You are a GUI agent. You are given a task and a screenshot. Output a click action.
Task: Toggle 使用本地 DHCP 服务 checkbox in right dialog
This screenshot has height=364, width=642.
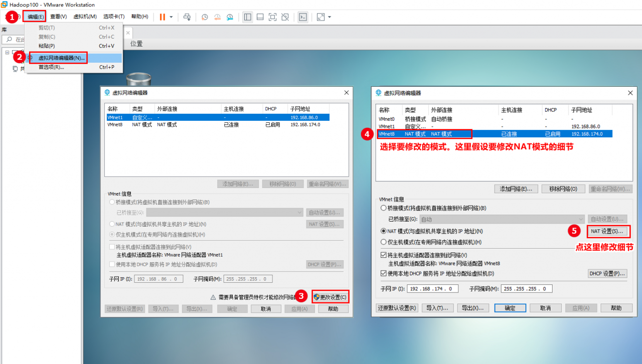pos(384,274)
